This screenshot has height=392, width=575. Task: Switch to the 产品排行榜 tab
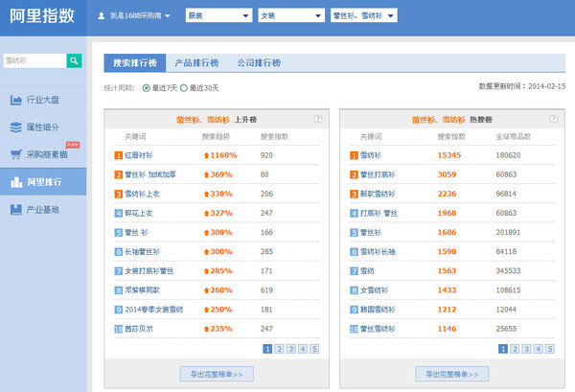196,62
